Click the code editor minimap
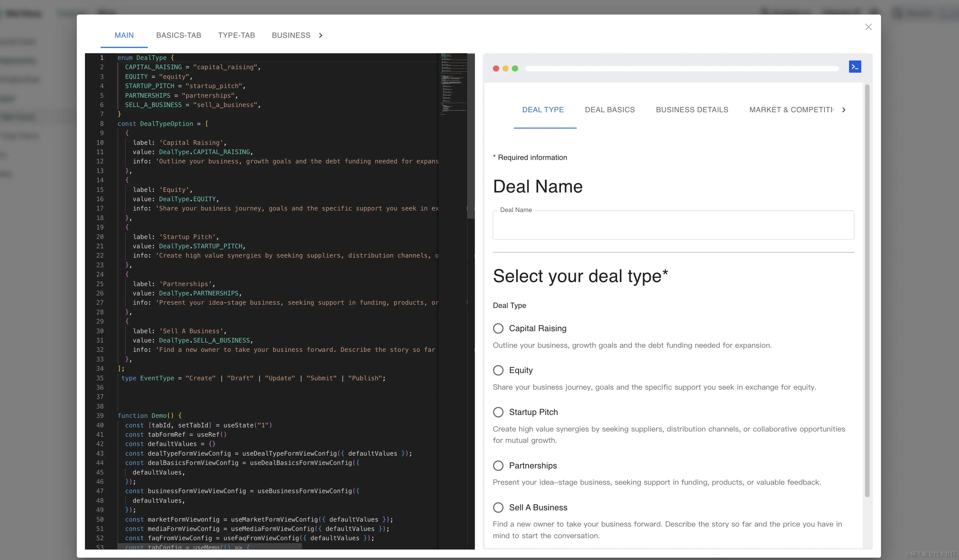This screenshot has height=560, width=959. [453, 84]
